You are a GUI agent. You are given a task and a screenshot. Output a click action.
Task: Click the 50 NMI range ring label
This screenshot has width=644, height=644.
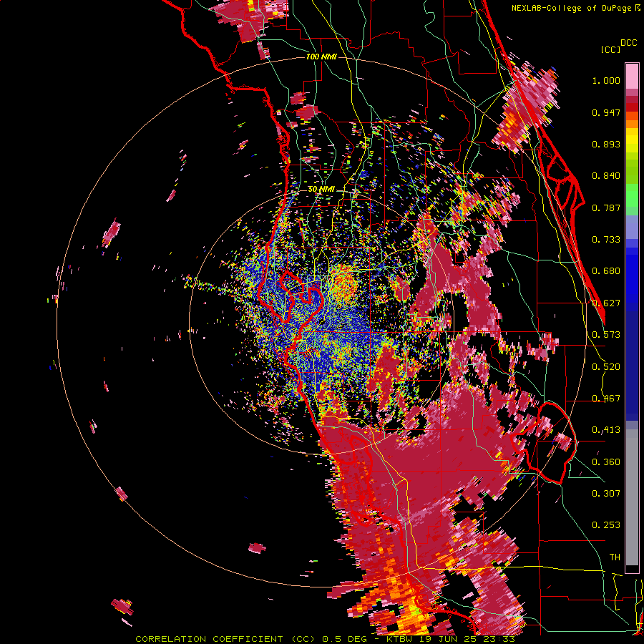click(321, 190)
